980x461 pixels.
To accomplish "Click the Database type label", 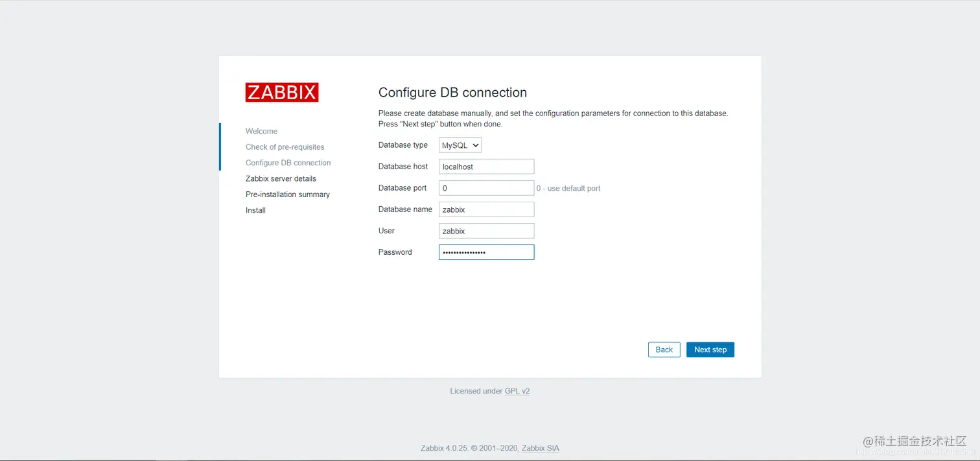I will click(403, 145).
